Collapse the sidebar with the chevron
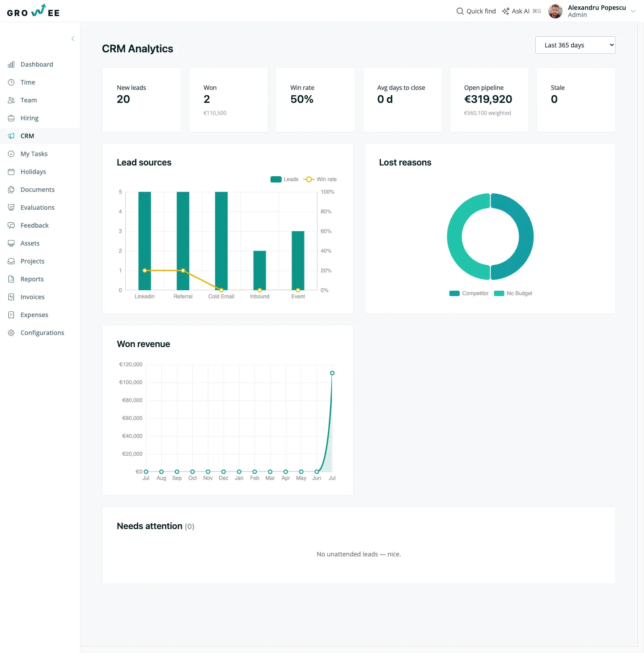This screenshot has width=644, height=653. tap(73, 38)
